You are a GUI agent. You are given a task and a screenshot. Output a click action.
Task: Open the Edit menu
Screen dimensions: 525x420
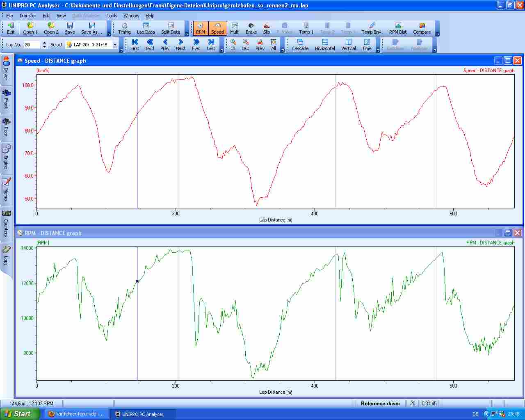(x=46, y=16)
